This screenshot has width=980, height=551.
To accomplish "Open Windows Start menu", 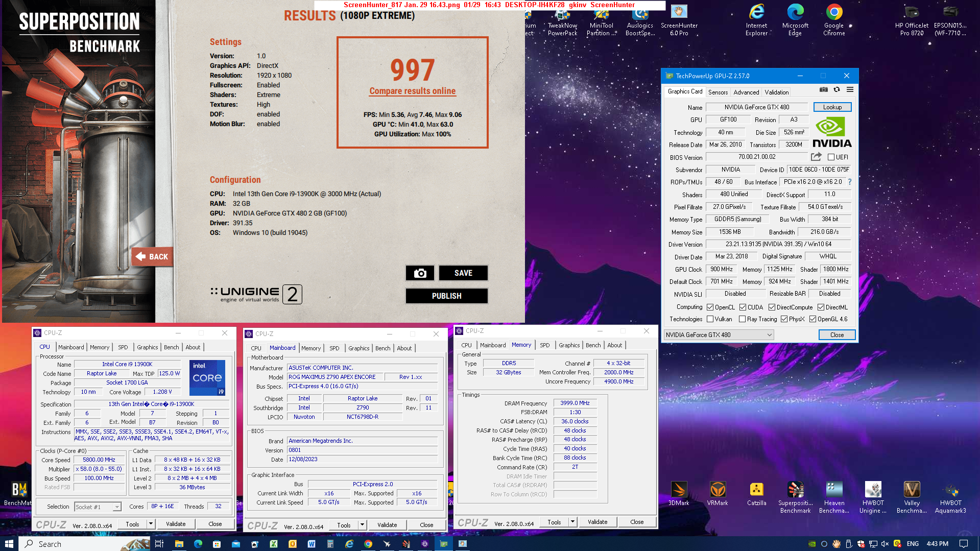I will click(9, 544).
